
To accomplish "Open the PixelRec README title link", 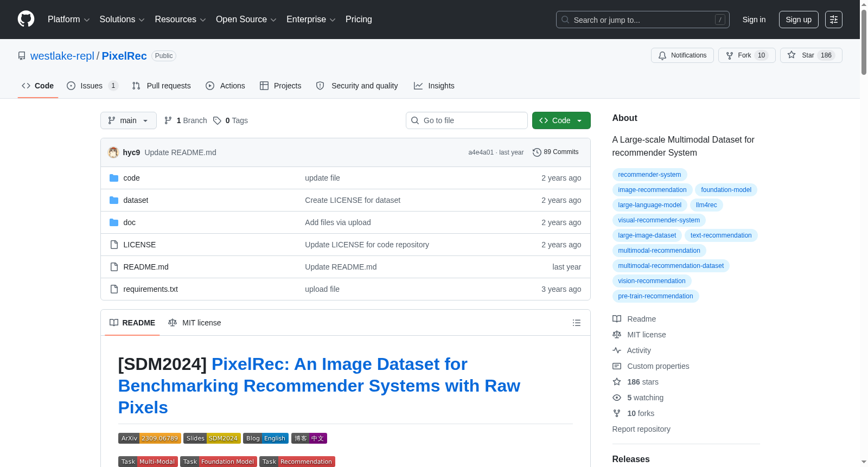I will pos(319,386).
